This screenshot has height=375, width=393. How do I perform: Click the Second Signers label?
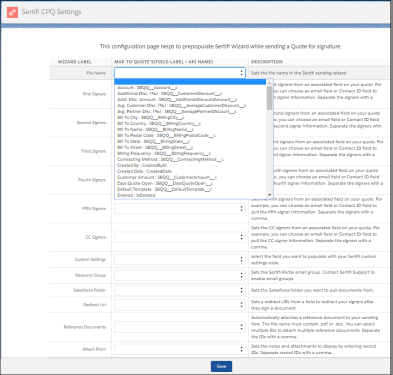click(91, 123)
